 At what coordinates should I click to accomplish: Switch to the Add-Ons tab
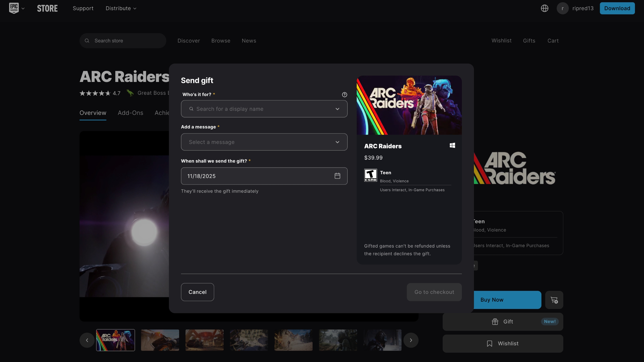pos(130,113)
